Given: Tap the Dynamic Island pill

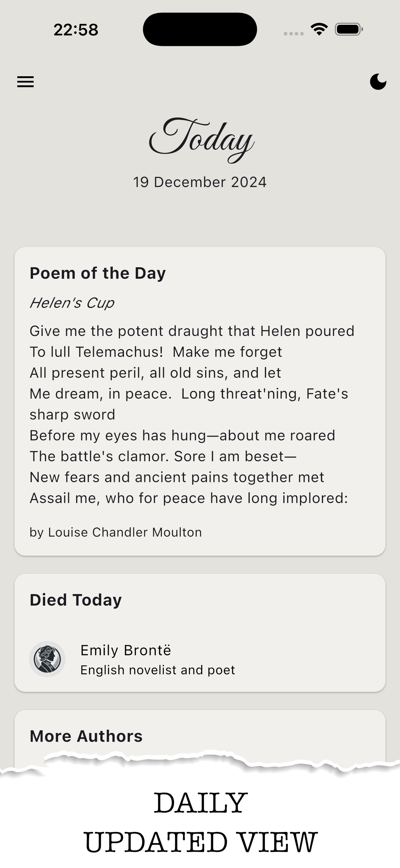Looking at the screenshot, I should click(200, 29).
